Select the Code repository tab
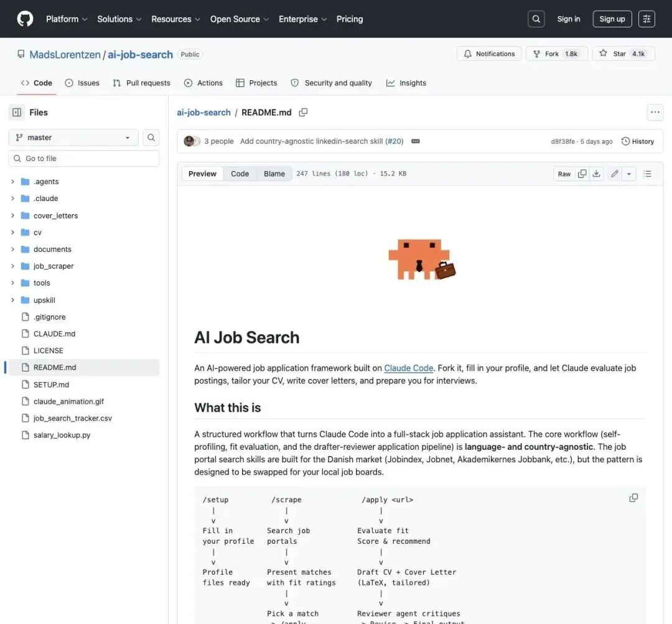 click(x=37, y=83)
